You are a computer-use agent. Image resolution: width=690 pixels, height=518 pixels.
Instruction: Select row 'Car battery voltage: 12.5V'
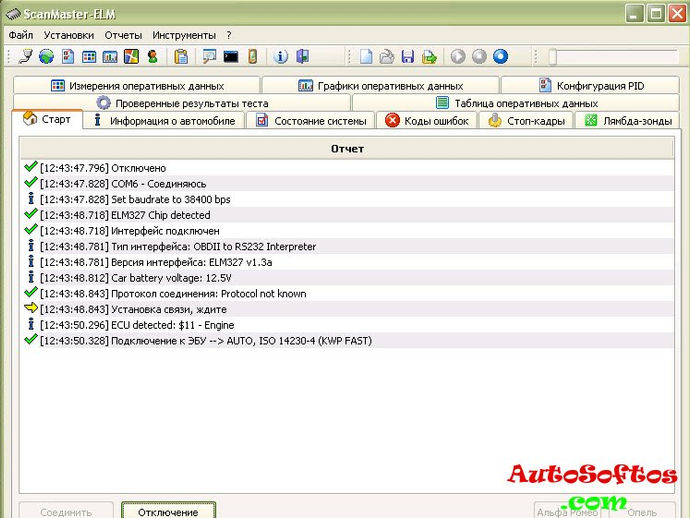pyautogui.click(x=347, y=278)
